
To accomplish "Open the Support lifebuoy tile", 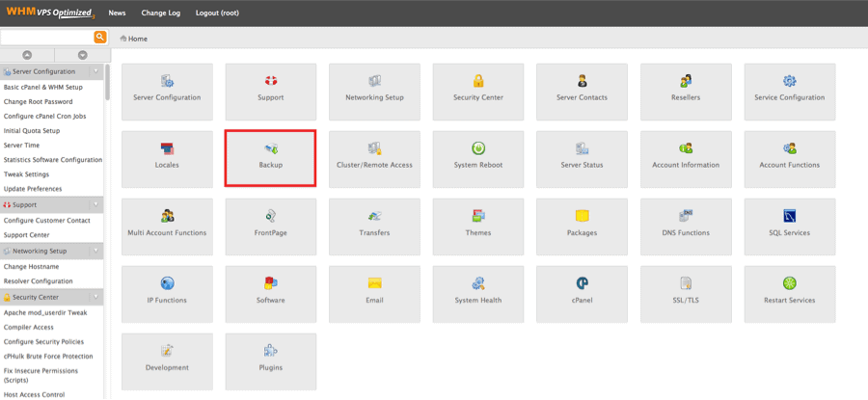I will 271,92.
